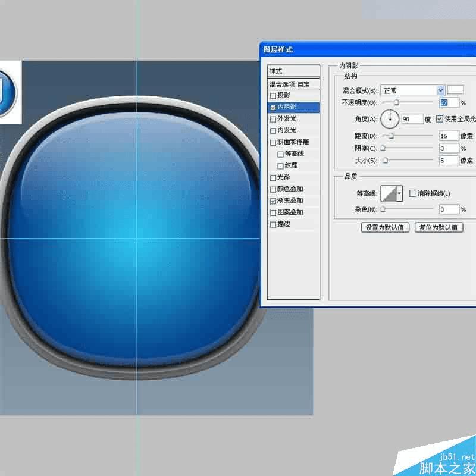Enable 斜面和浮雕 bevel and emboss
The image size is (476, 476).
(273, 142)
